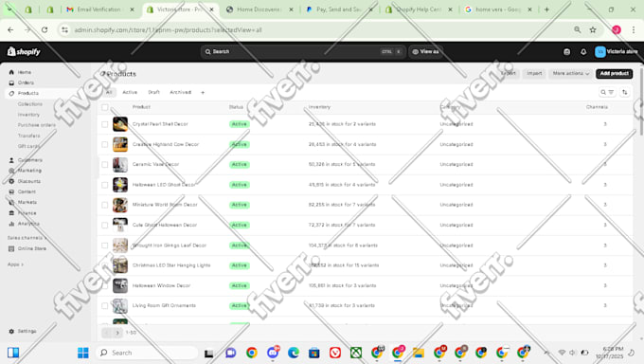This screenshot has height=364, width=644.
Task: Reload the browser page
Action: [x=45, y=29]
